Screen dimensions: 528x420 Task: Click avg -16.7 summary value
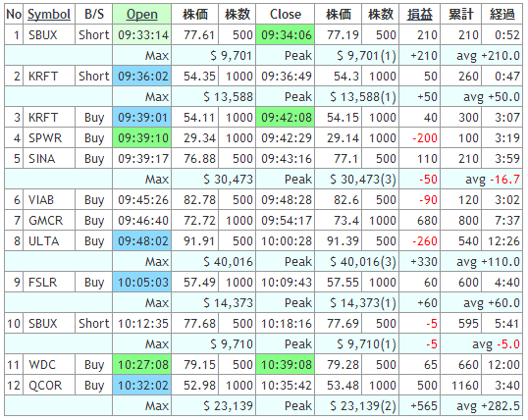tap(493, 180)
